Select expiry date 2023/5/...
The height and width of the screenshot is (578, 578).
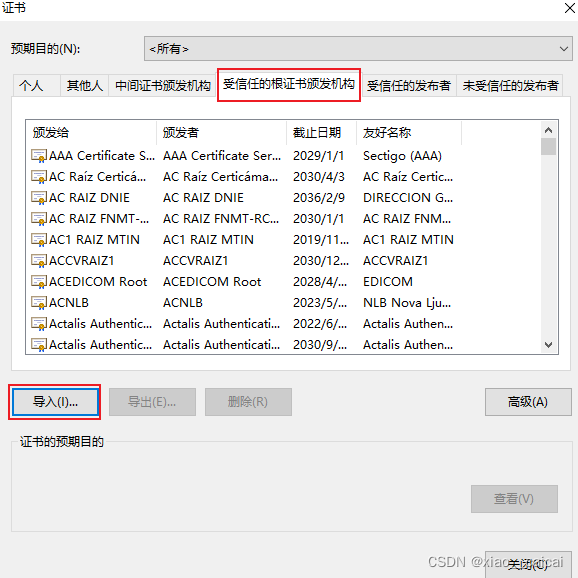coord(320,303)
